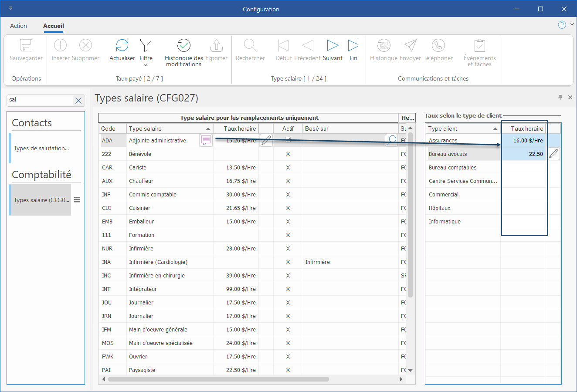Image resolution: width=577 pixels, height=392 pixels.
Task: Jump to last record with Fin
Action: pyautogui.click(x=353, y=45)
